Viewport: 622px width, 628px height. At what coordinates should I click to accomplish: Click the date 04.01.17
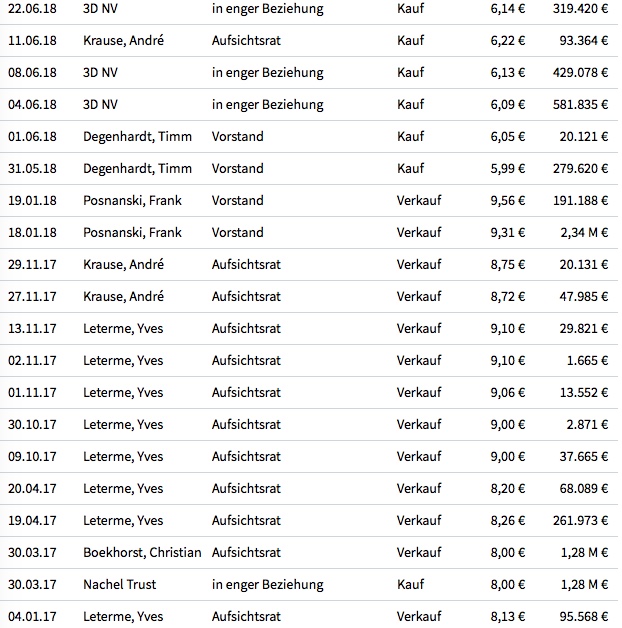pos(31,616)
